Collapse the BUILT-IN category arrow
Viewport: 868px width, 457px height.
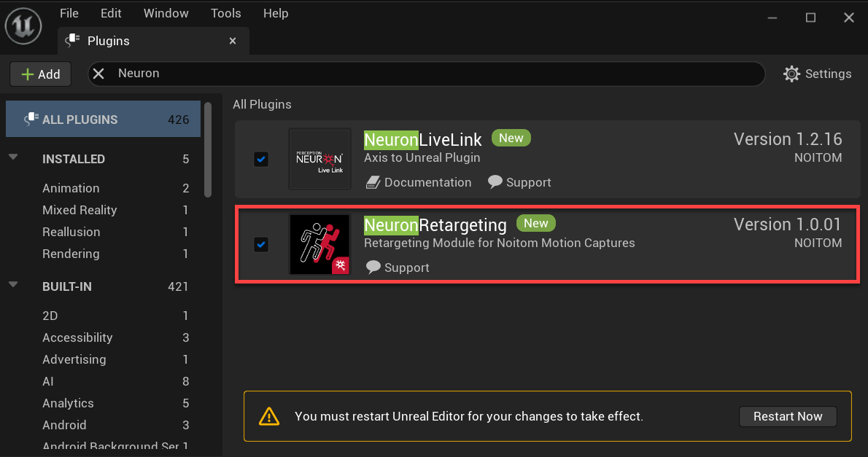[x=13, y=284]
